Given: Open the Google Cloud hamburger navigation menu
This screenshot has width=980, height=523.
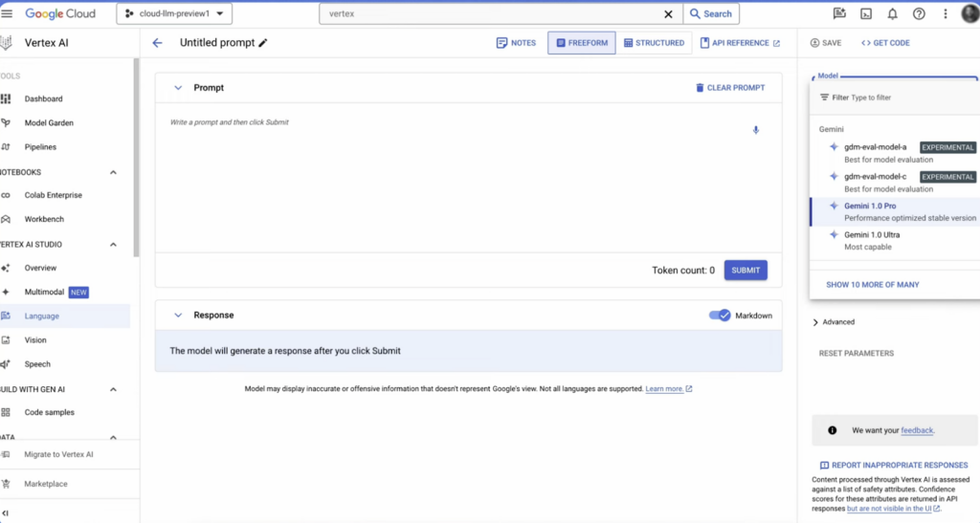Looking at the screenshot, I should 7,13.
